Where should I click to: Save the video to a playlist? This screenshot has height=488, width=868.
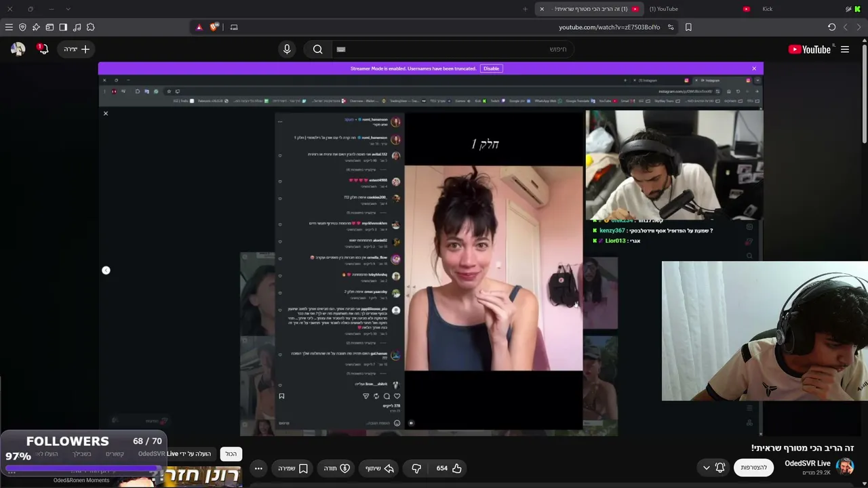tap(292, 468)
